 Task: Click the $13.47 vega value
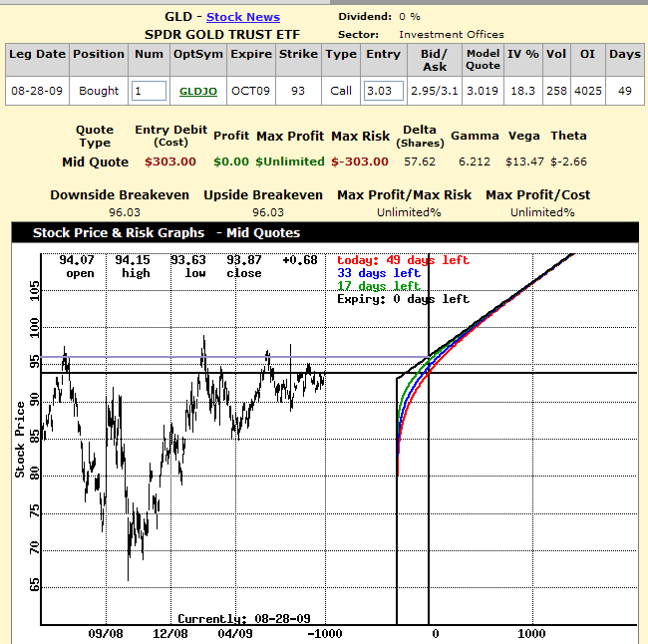(524, 161)
